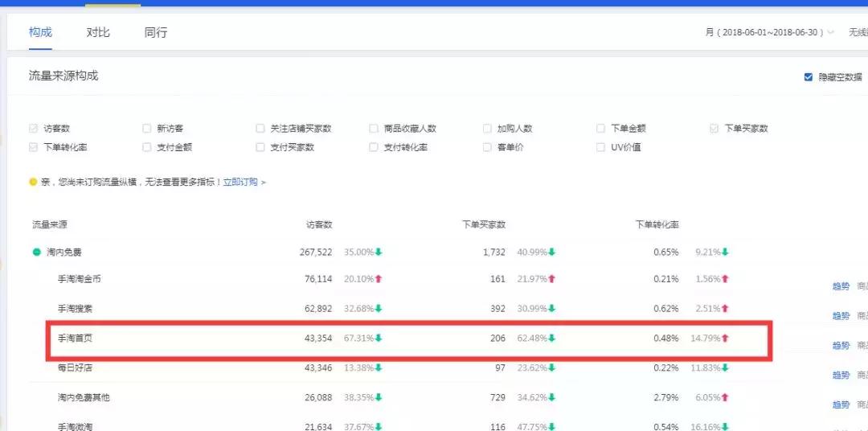Click buyer count 1,732
Screen dimensions: 868x431
pos(493,252)
